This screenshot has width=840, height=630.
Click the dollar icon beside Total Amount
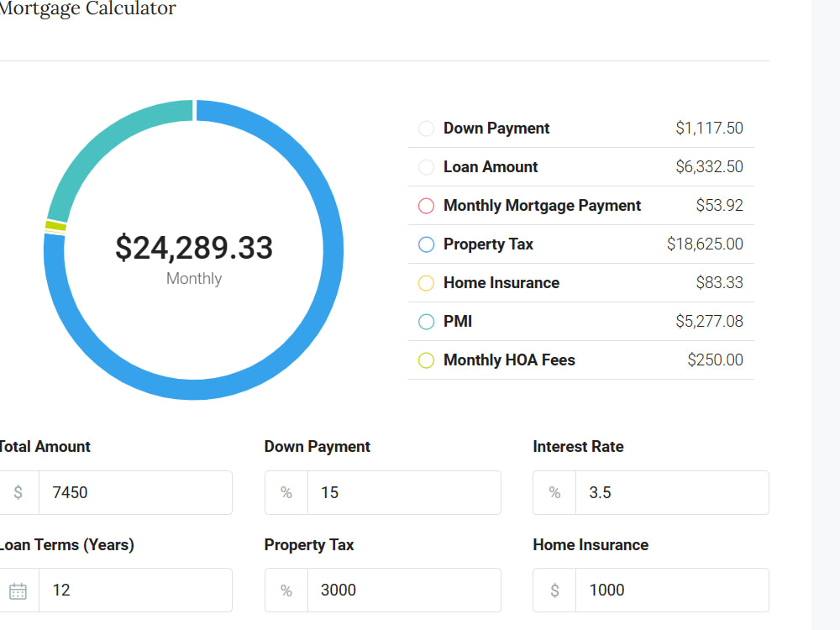click(x=18, y=492)
